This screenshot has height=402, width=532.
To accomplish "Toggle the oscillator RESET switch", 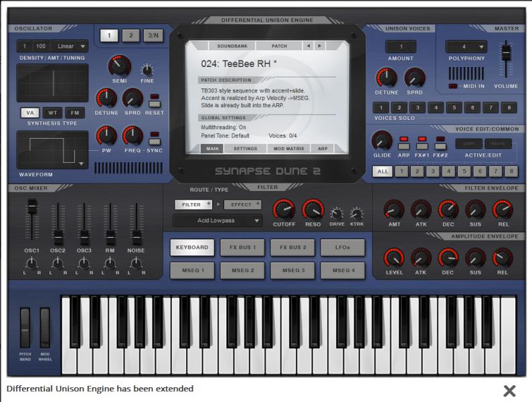I will (155, 104).
